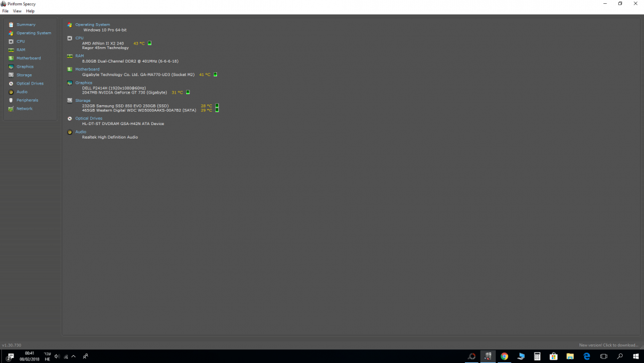644x363 pixels.
Task: Click 'Windows 10 Pro 64-bit' text
Action: (105, 30)
